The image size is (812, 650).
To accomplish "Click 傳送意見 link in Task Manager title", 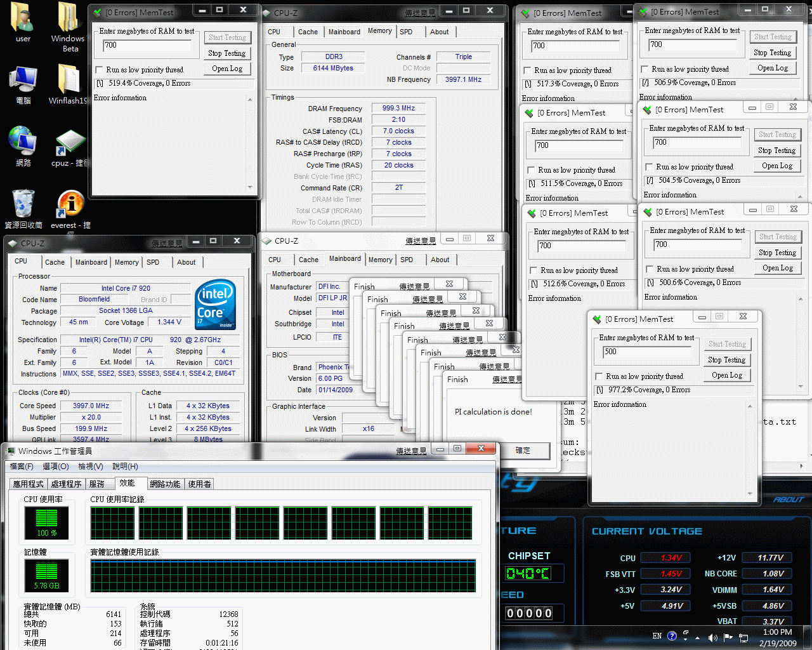I will (x=411, y=451).
